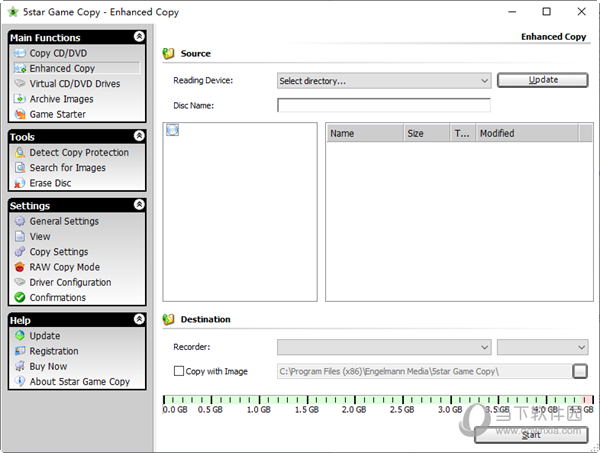Click the green Confirmations checkmark icon
Screen dimensions: 600x453
pyautogui.click(x=20, y=297)
